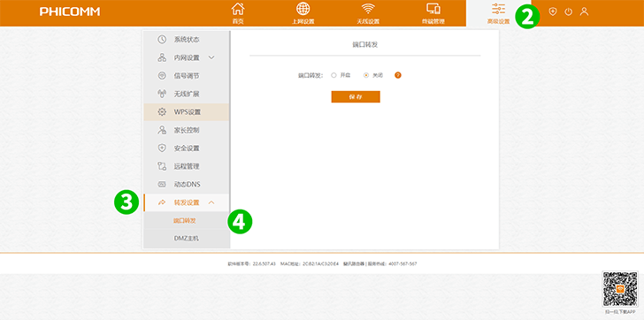Switch to the 高级设置 tab
The width and height of the screenshot is (644, 320).
click(499, 13)
